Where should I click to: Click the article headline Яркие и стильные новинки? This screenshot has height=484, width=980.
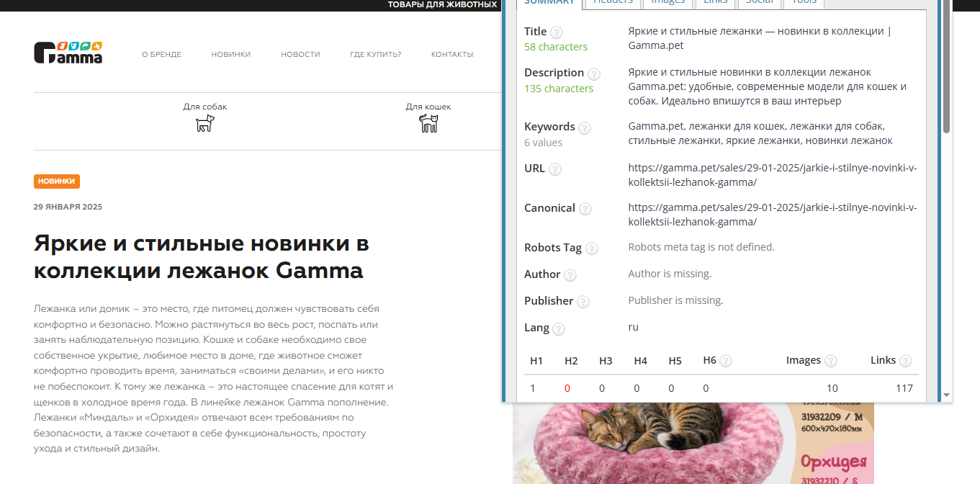202,257
